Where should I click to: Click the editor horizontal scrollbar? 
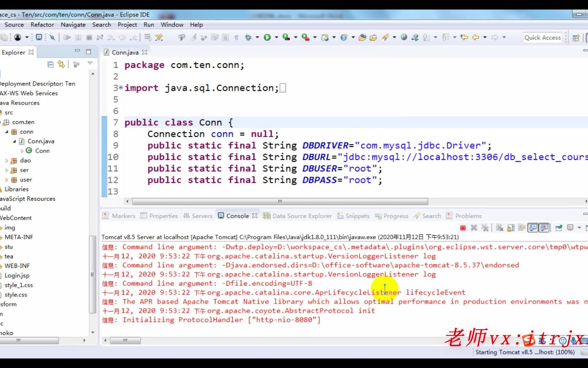coord(280,201)
